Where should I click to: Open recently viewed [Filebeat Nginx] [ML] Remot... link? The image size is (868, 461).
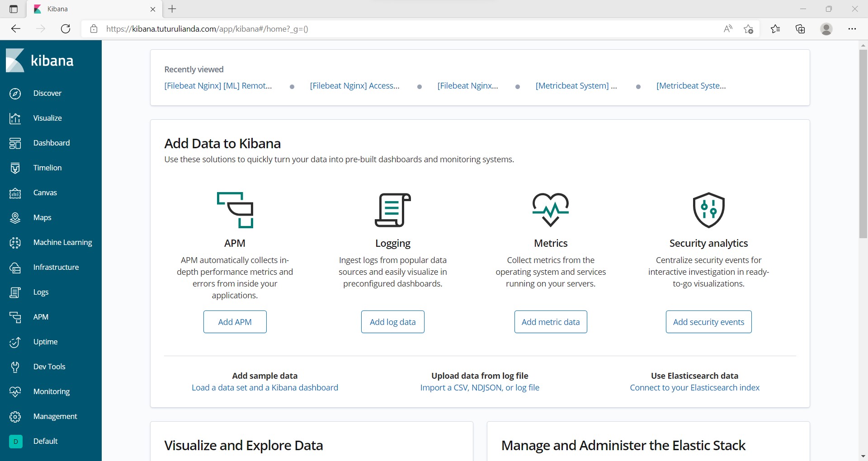[218, 86]
